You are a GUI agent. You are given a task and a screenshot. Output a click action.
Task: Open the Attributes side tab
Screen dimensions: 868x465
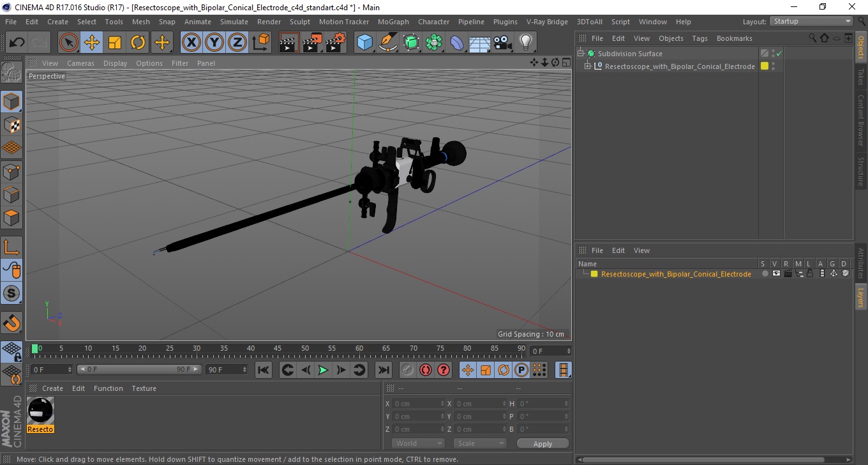(x=860, y=263)
